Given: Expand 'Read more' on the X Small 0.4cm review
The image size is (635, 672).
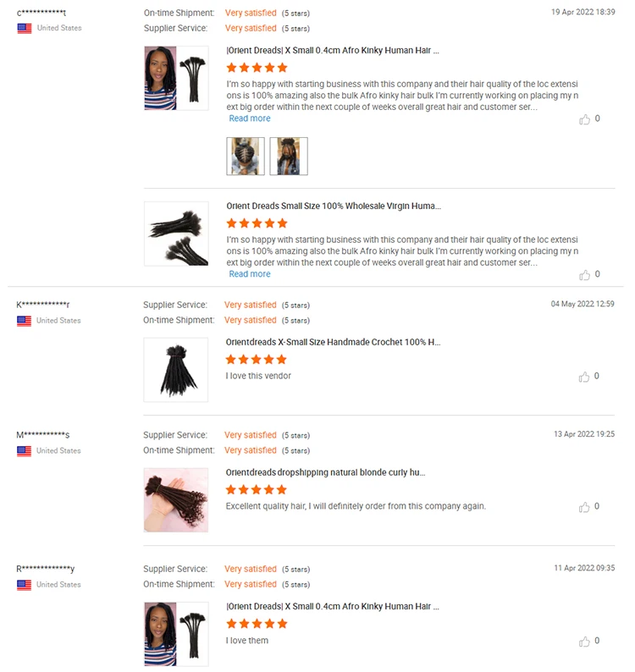Looking at the screenshot, I should [250, 118].
